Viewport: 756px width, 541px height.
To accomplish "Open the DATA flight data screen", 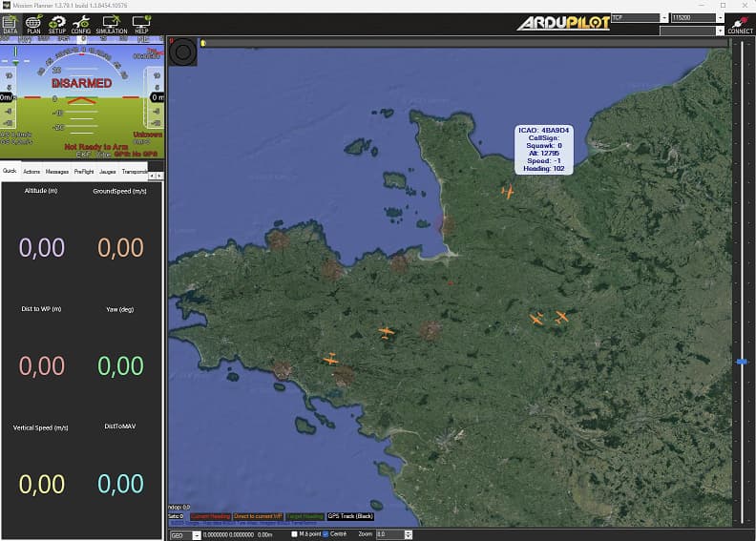I will (10, 25).
